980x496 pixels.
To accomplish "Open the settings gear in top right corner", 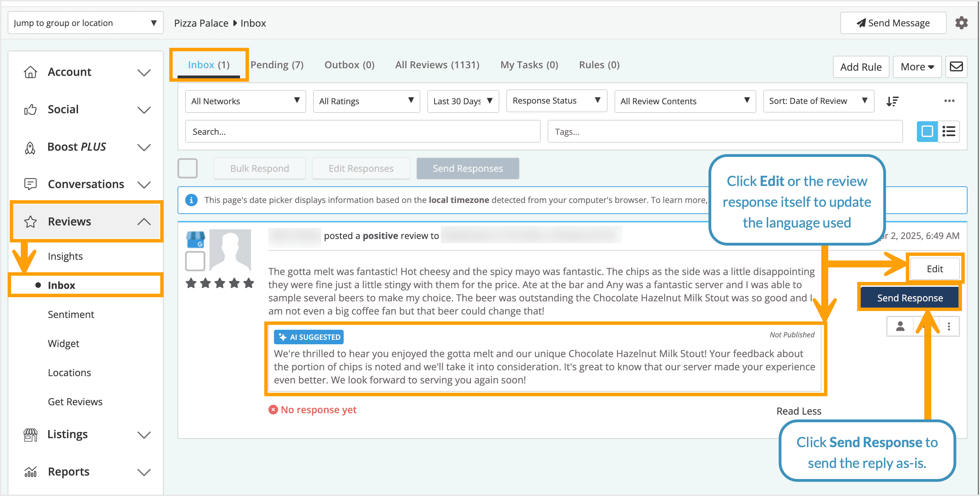I will point(962,23).
